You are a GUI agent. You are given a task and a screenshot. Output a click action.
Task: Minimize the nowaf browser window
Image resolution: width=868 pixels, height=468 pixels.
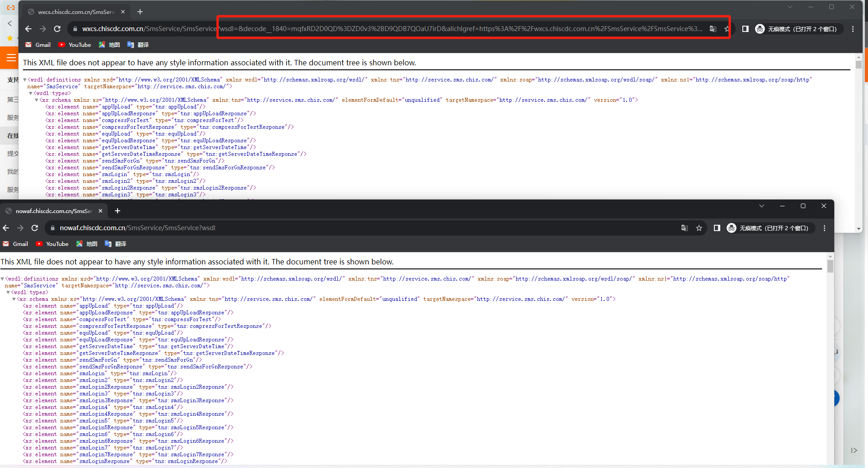782,206
